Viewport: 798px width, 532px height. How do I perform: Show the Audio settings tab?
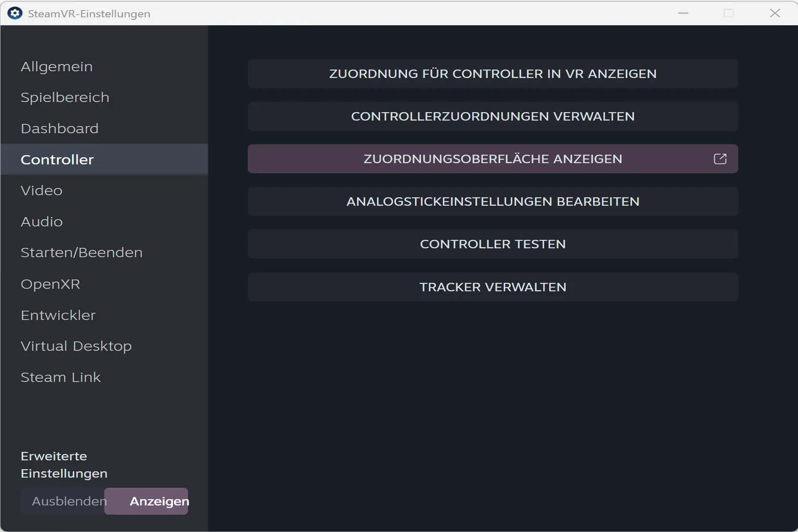tap(104, 222)
